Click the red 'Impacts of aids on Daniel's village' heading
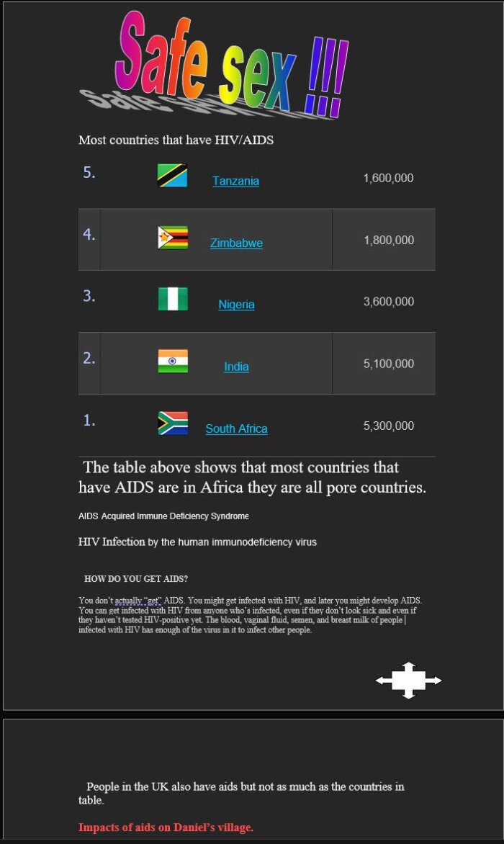504x844 pixels. [x=166, y=827]
